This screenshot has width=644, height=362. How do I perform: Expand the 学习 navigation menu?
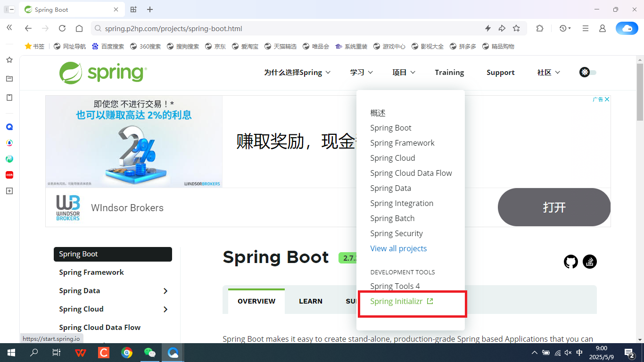(362, 72)
